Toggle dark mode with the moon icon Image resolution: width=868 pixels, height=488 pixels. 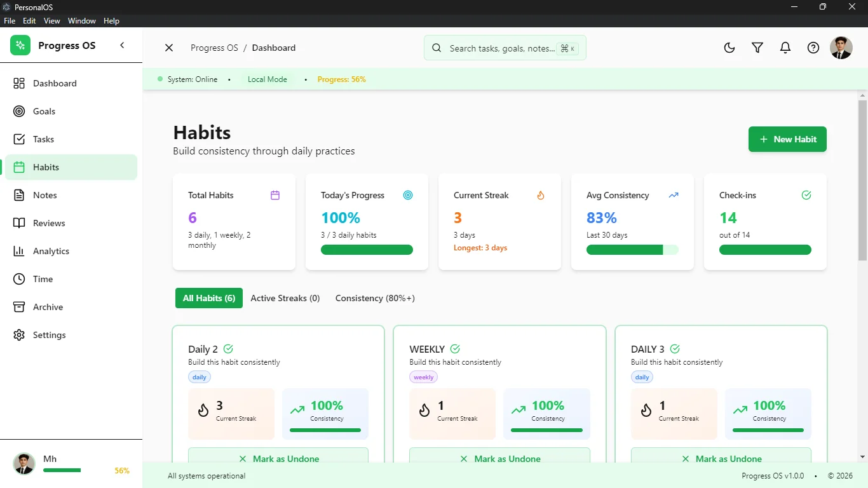coord(729,48)
